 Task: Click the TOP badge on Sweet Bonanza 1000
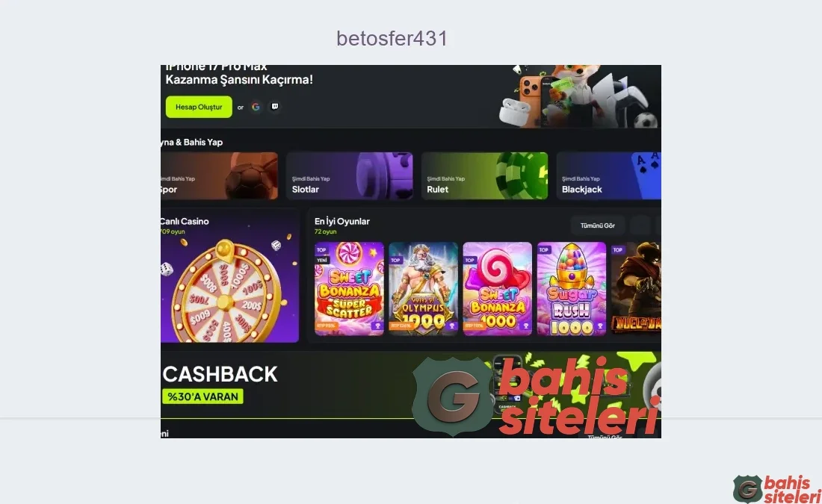click(470, 260)
